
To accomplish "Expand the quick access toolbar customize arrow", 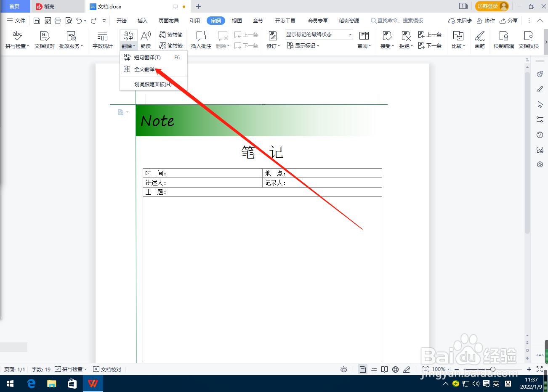I will point(104,21).
